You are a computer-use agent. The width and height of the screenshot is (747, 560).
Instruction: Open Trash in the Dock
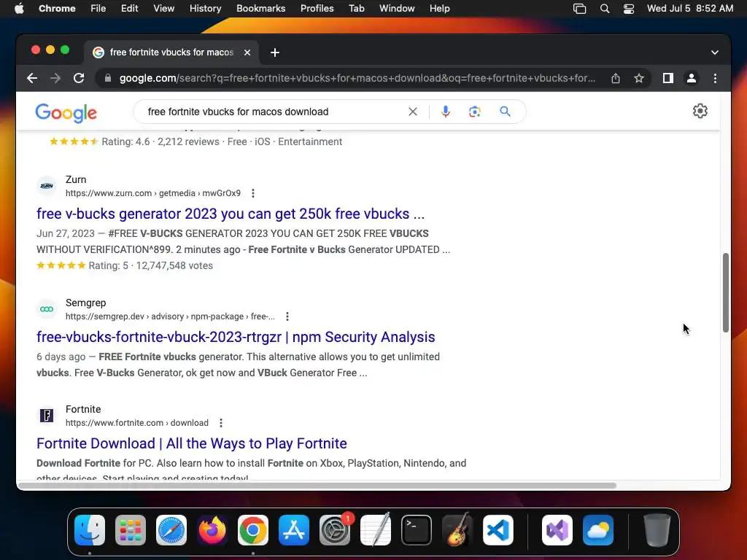pyautogui.click(x=657, y=530)
